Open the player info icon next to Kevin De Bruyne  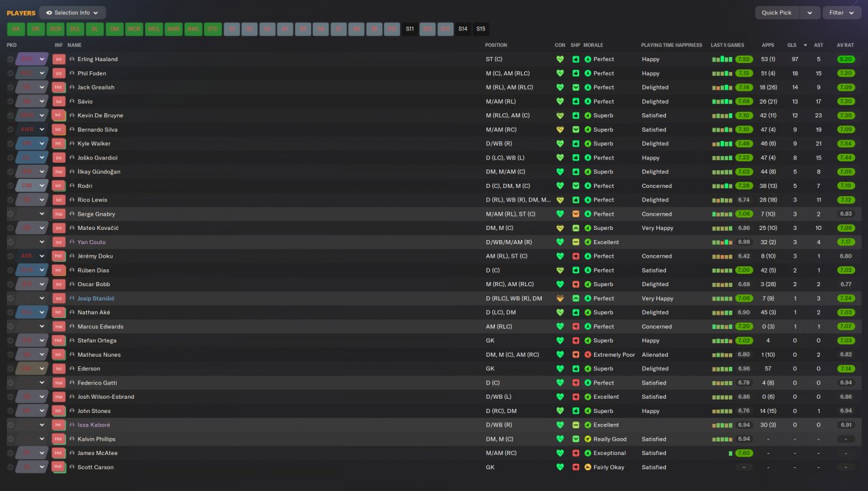[x=72, y=115]
